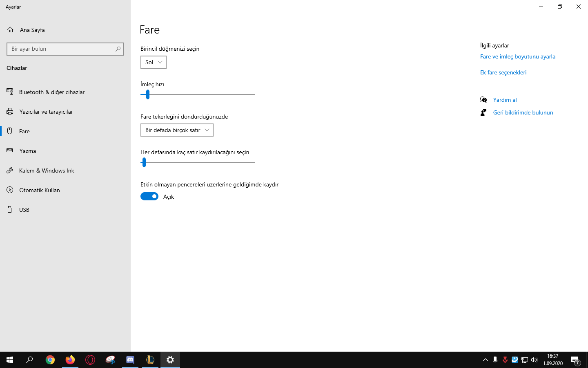Image resolution: width=588 pixels, height=368 pixels.
Task: Click the pen icon beside Kalem & Windows Ink
Action: 10,170
